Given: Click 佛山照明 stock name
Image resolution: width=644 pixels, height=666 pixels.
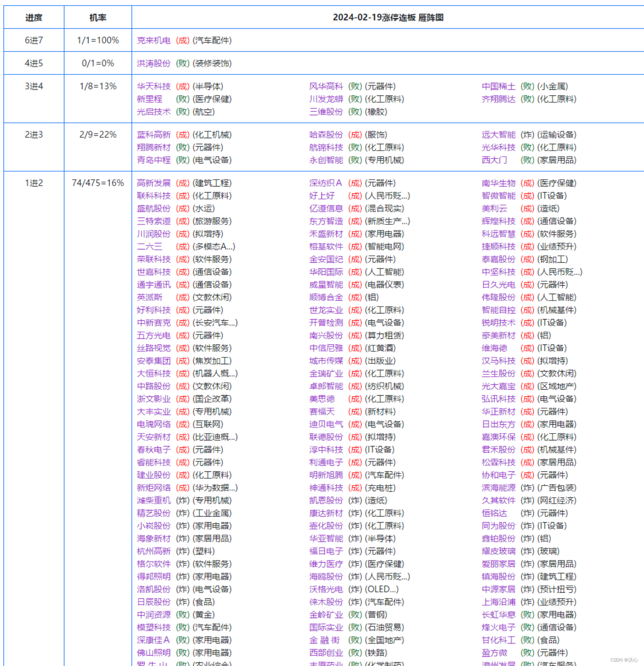Looking at the screenshot, I should pyautogui.click(x=153, y=653).
